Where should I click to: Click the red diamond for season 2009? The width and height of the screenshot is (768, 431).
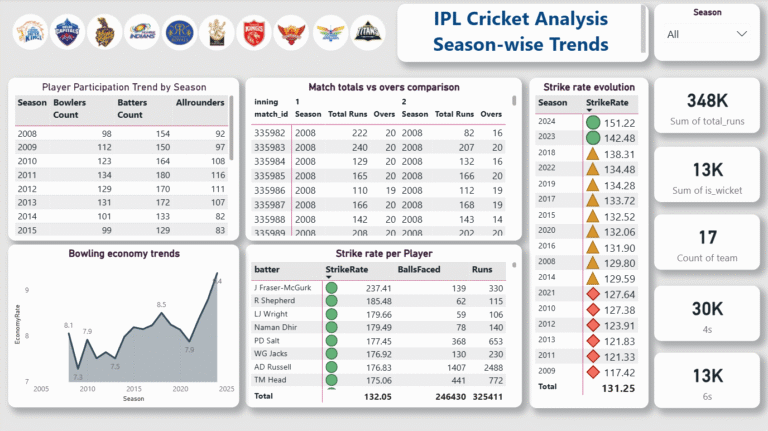click(593, 372)
